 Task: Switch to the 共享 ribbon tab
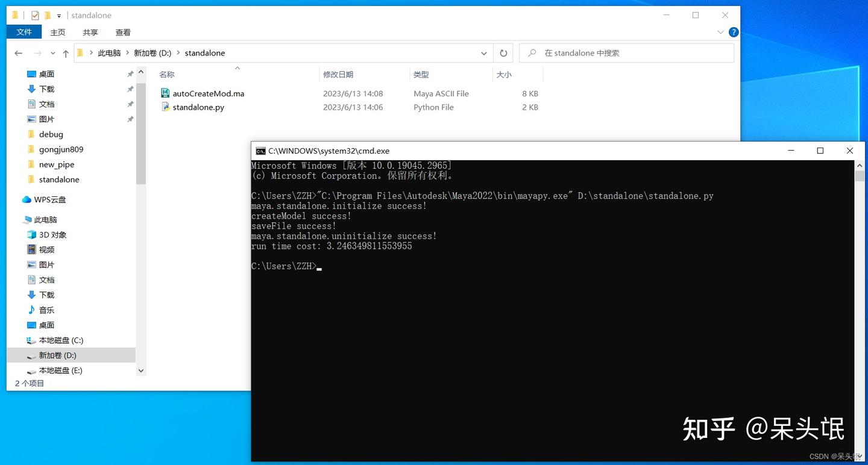click(90, 32)
